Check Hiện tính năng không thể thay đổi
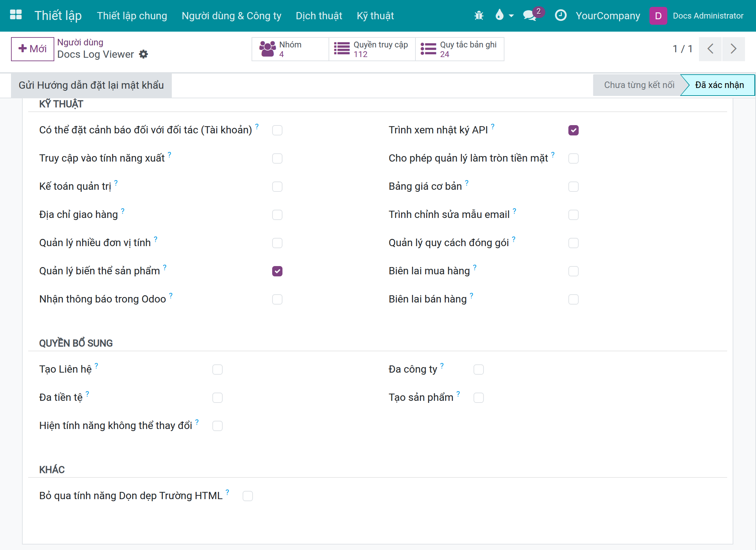Screen dimensions: 756x550 [218, 426]
